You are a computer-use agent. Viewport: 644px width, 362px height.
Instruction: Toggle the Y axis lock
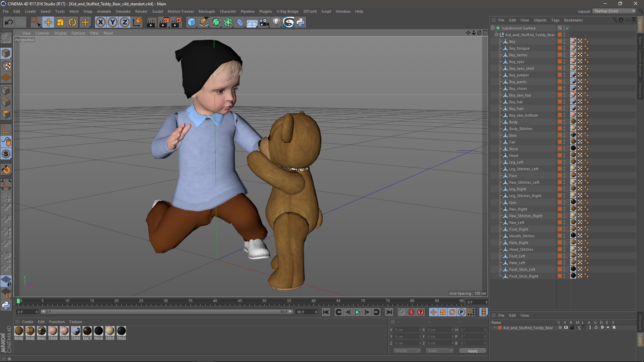pyautogui.click(x=113, y=22)
